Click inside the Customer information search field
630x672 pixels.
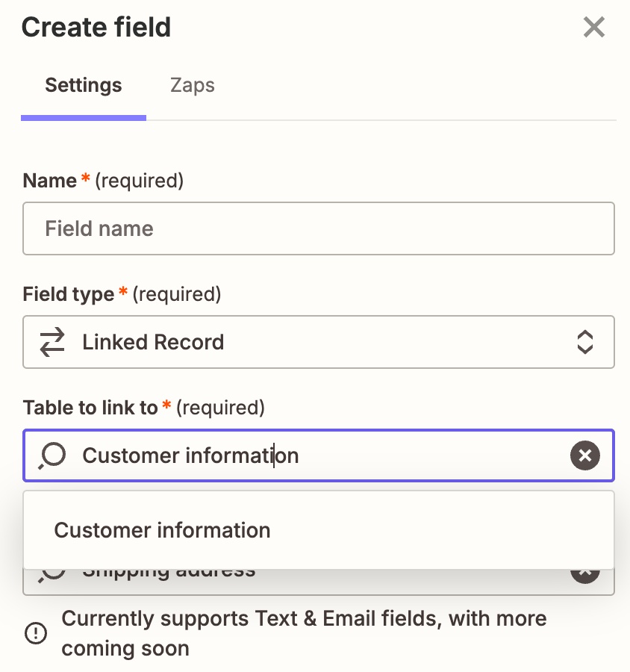click(x=319, y=455)
